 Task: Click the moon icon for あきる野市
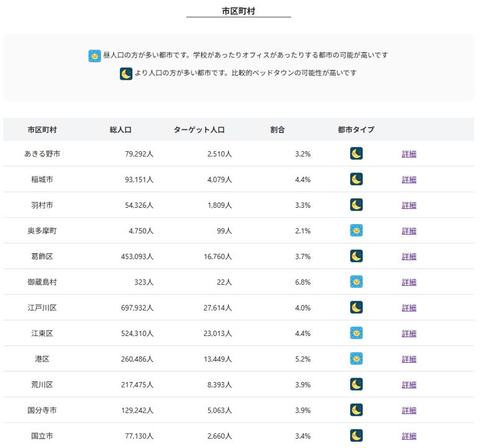point(356,154)
